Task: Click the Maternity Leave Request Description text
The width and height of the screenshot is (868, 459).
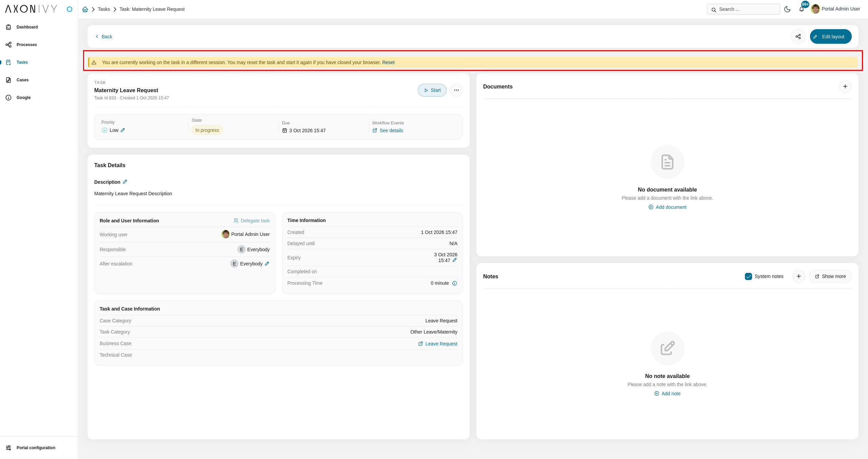Action: click(133, 194)
